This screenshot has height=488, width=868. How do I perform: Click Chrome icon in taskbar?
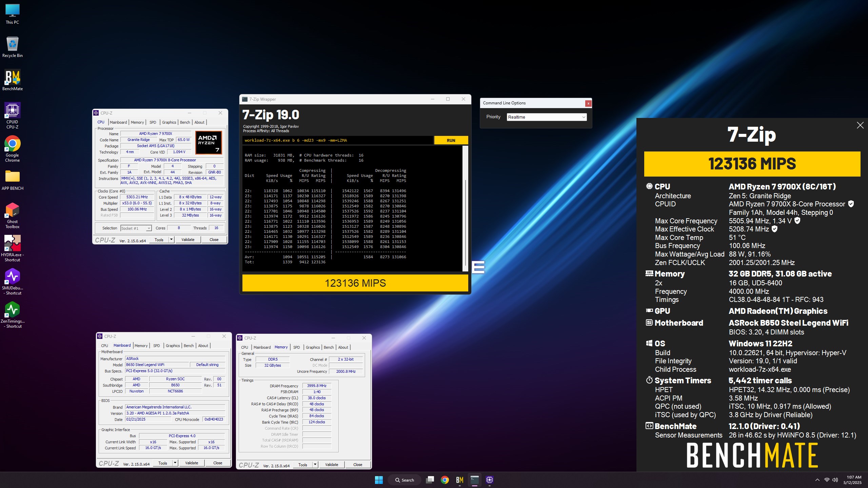point(445,480)
